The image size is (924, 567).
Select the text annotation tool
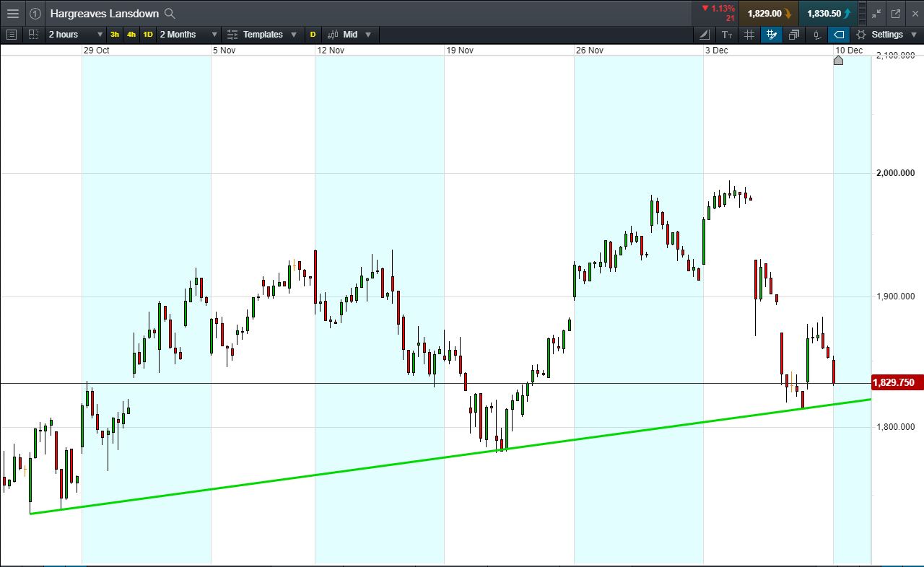[x=727, y=35]
